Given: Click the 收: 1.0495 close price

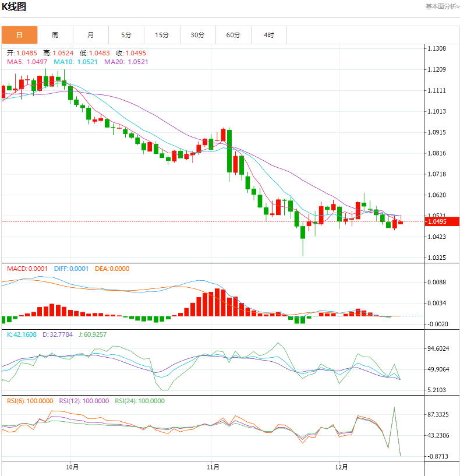Looking at the screenshot, I should point(131,53).
